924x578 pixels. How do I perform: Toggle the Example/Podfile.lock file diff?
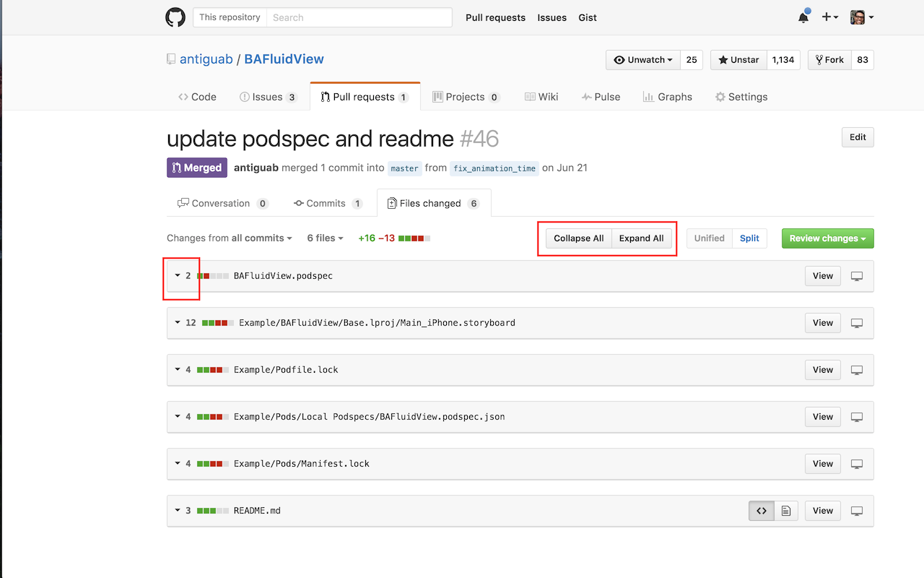(x=178, y=370)
